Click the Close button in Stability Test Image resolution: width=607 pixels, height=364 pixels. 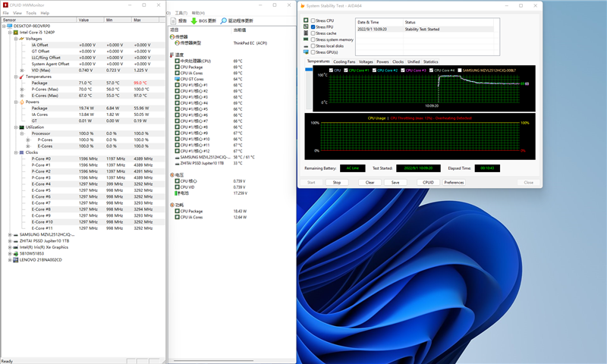tap(528, 182)
